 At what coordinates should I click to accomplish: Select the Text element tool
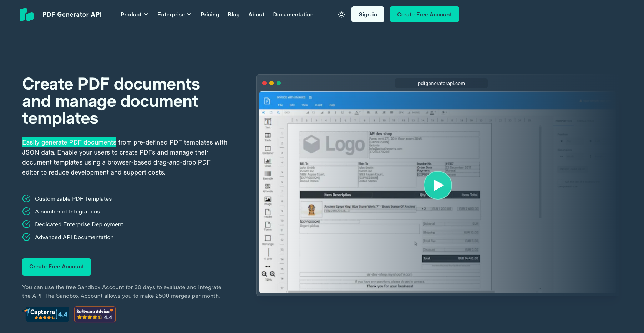[267, 123]
